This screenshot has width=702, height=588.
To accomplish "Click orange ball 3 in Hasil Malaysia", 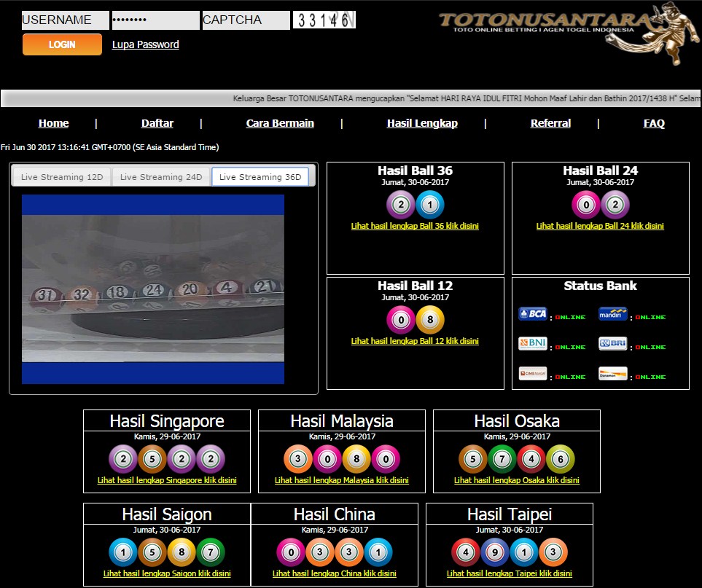I will (x=298, y=459).
